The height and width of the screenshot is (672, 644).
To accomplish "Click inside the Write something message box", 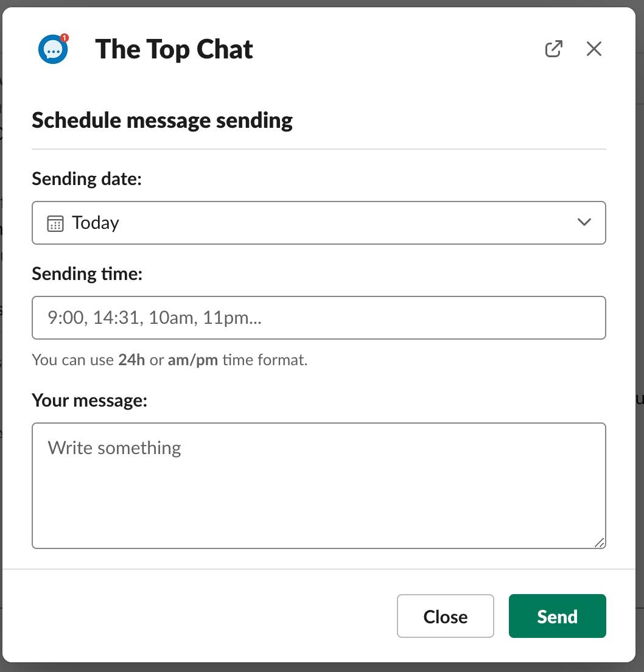I will [x=319, y=486].
